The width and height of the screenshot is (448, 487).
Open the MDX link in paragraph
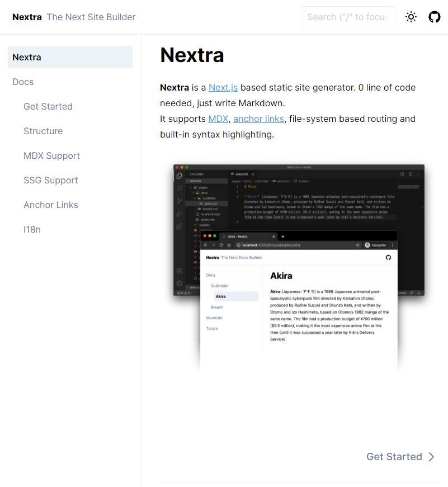point(218,119)
